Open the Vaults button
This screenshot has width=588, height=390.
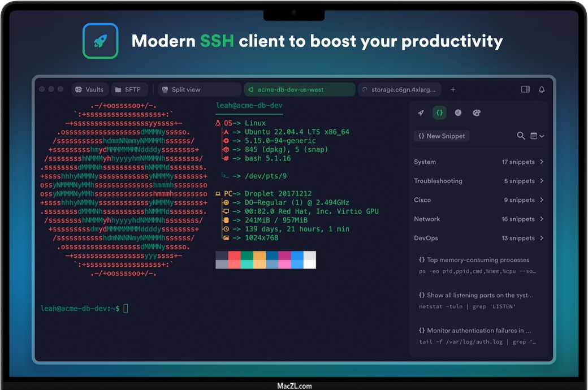(89, 89)
